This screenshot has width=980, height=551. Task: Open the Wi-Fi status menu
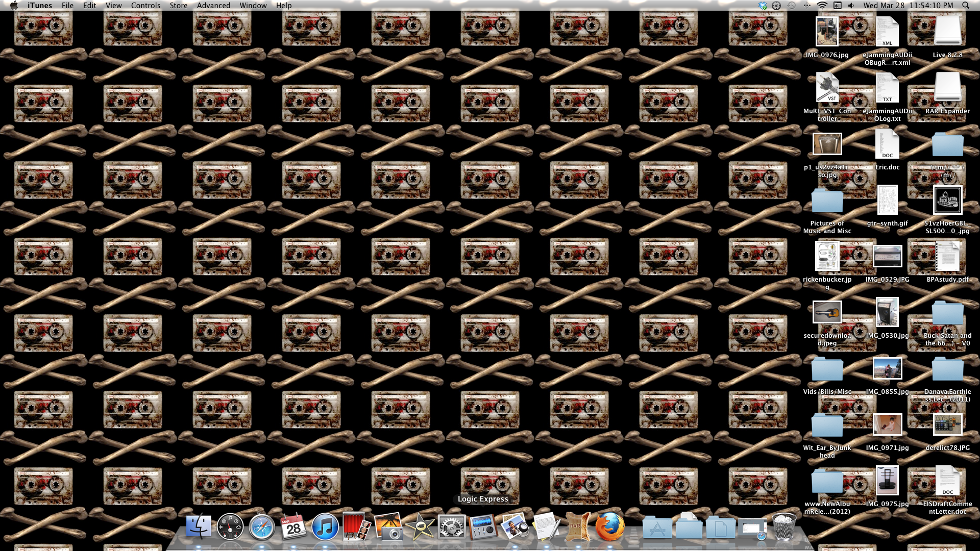(822, 6)
